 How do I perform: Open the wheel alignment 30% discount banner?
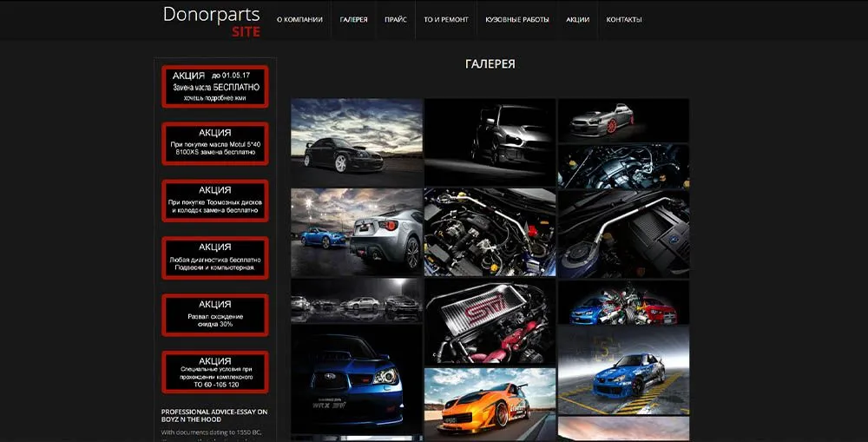coord(214,314)
